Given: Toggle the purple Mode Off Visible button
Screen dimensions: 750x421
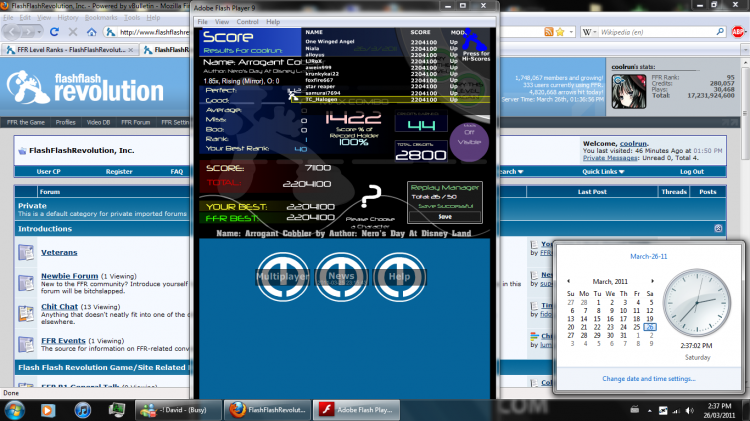Looking at the screenshot, I should point(469,142).
